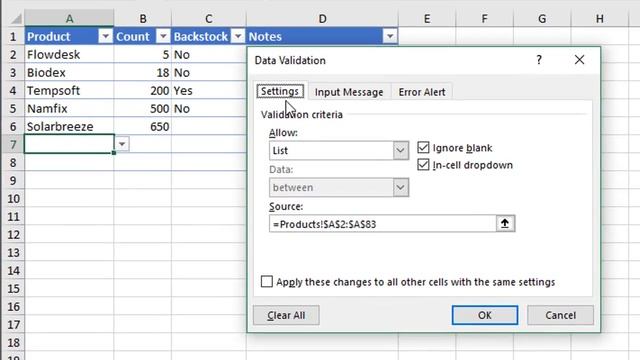Select the cell with count 500
This screenshot has height=360, width=640.
(143, 108)
